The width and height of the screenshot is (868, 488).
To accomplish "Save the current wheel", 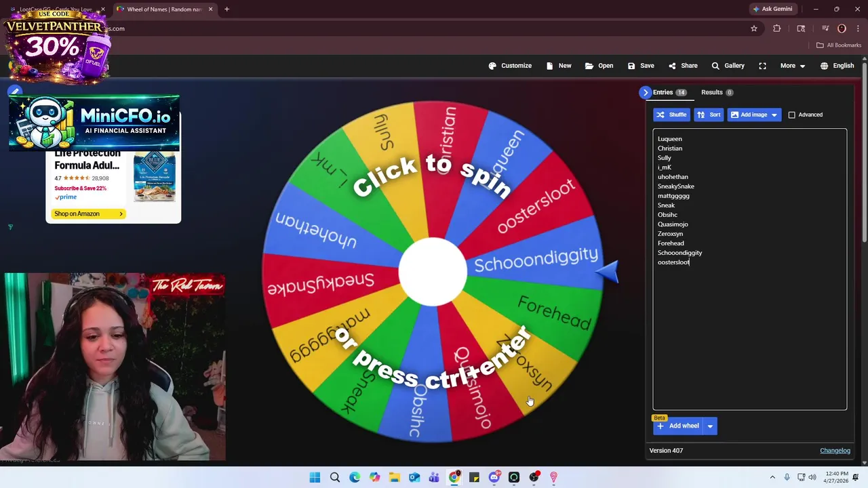I will coord(641,66).
